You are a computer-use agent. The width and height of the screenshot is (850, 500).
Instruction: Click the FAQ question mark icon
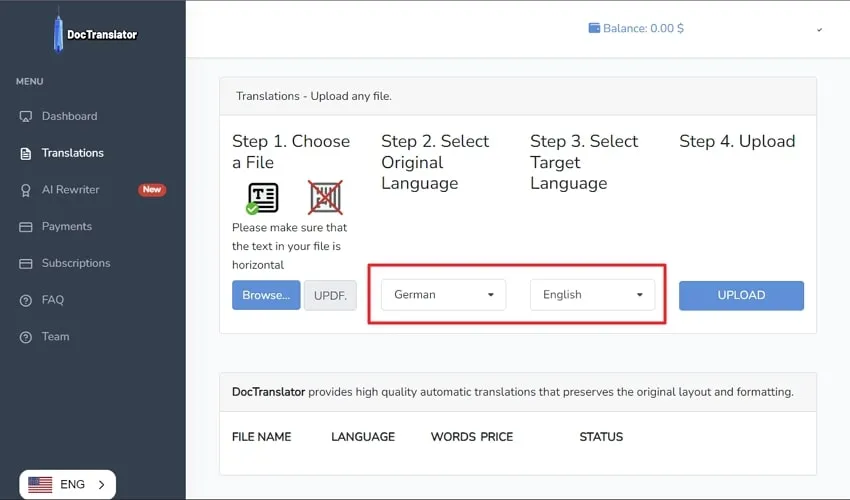coord(25,300)
